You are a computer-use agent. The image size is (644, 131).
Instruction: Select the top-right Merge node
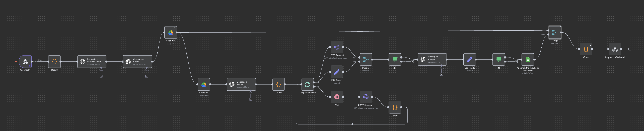(555, 33)
